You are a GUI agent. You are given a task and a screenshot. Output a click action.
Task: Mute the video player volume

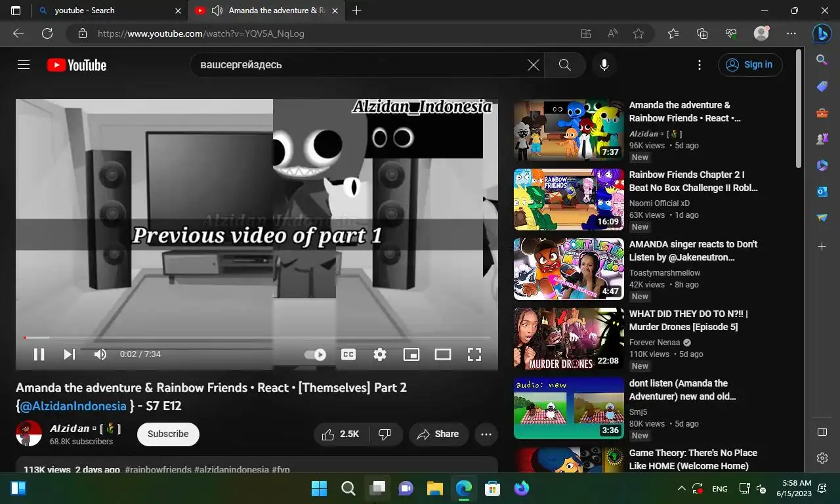(100, 354)
